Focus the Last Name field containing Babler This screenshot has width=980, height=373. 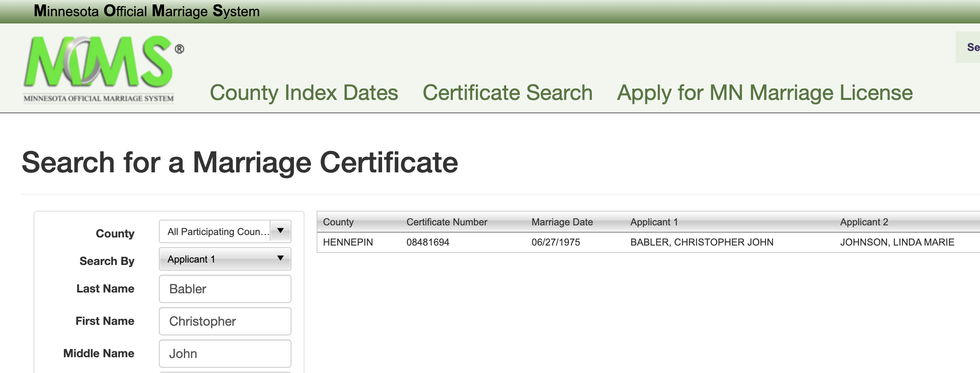[225, 289]
